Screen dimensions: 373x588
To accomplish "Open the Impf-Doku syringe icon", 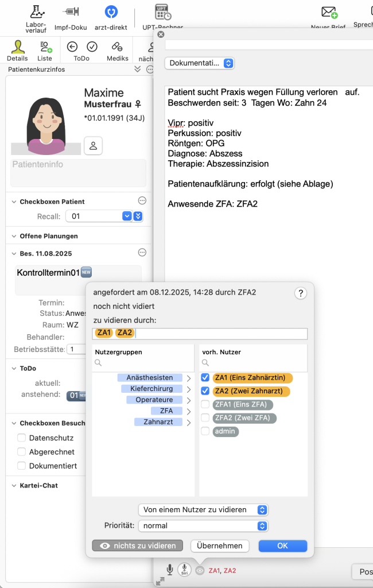I will [71, 13].
